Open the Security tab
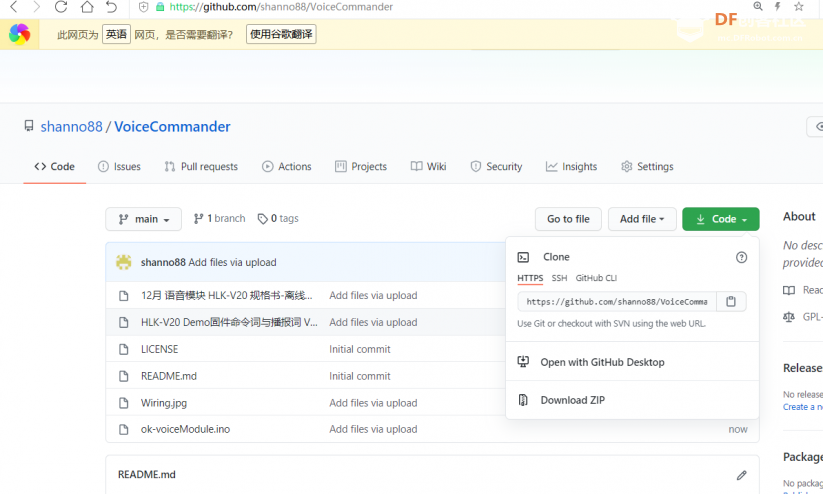 (496, 166)
